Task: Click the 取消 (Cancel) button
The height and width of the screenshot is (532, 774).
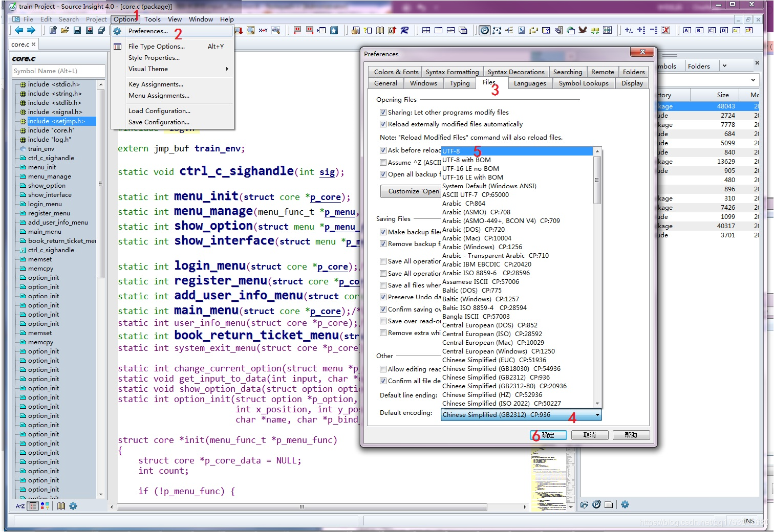Action: [x=590, y=435]
